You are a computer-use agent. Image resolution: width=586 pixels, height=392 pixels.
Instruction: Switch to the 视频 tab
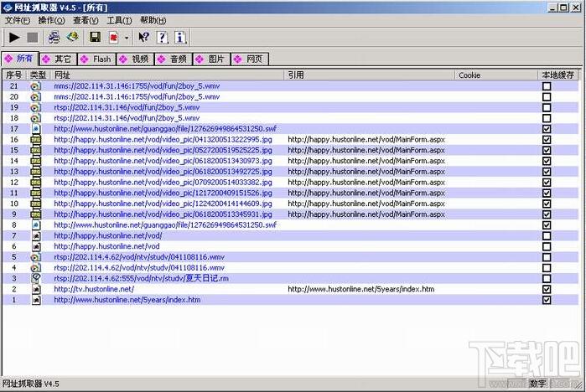138,59
